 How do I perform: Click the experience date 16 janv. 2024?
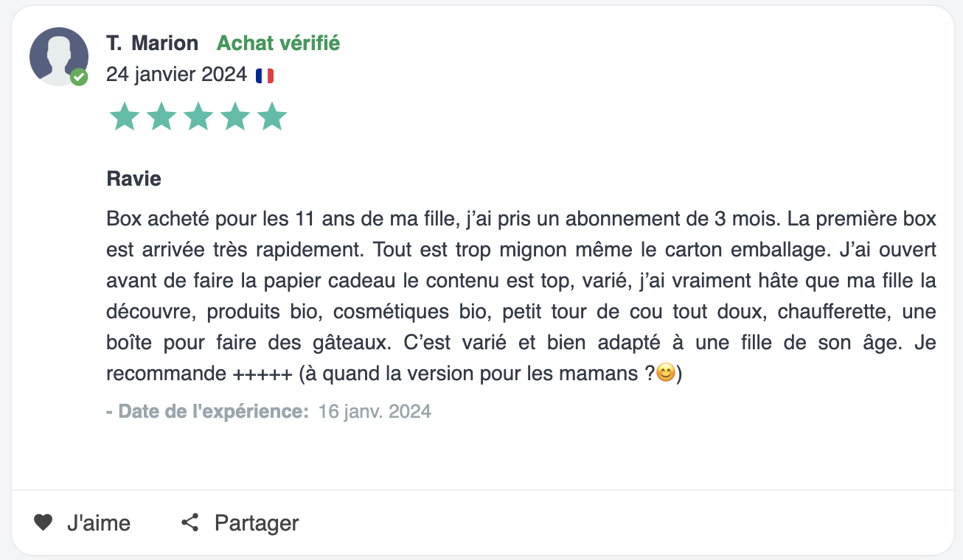(x=375, y=411)
